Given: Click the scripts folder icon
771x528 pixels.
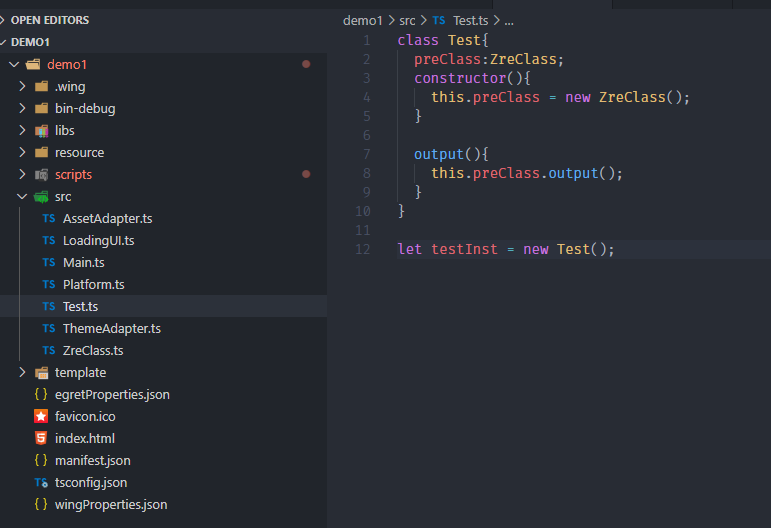Looking at the screenshot, I should tap(41, 175).
